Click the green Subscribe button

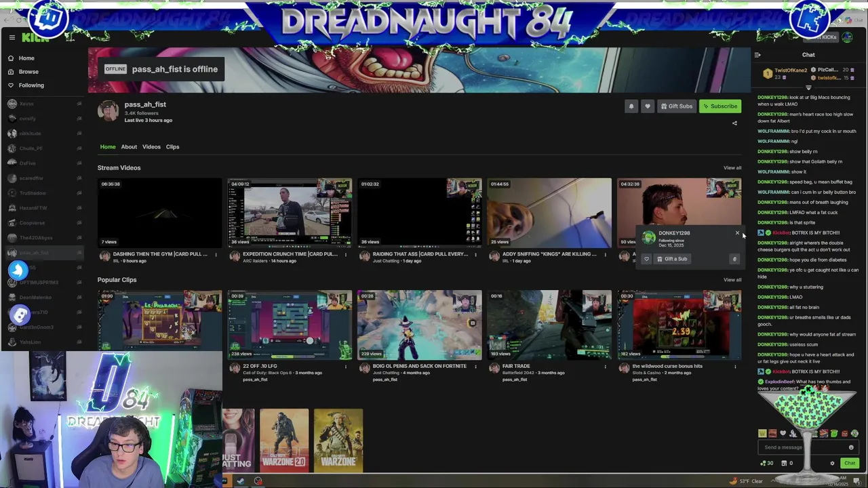pos(720,106)
